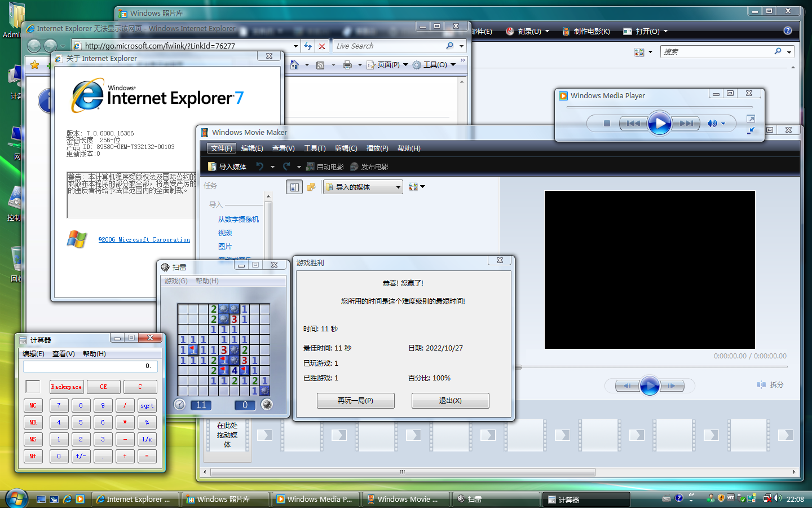
Task: Open the 文件(F) menu in Movie Maker
Action: click(222, 148)
